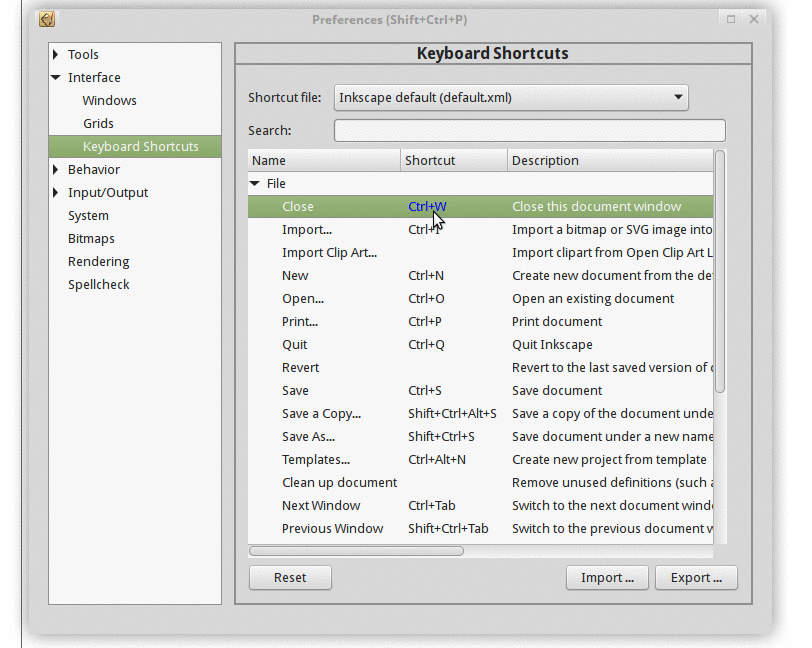Image resolution: width=812 pixels, height=648 pixels.
Task: Click the Import ... button
Action: (x=607, y=578)
